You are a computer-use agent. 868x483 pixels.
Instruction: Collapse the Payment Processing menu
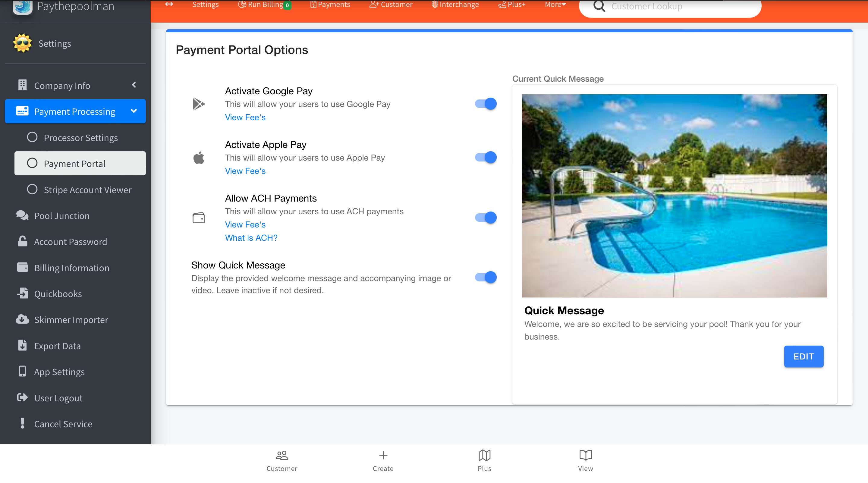coord(75,111)
